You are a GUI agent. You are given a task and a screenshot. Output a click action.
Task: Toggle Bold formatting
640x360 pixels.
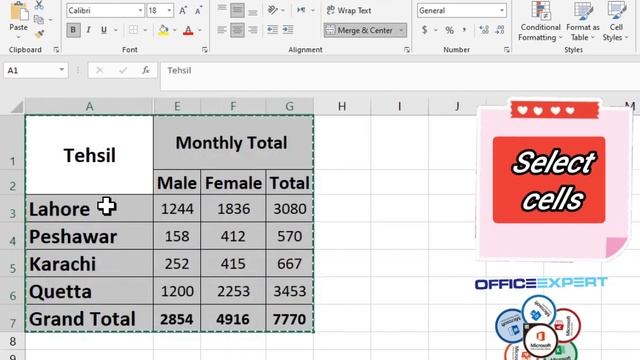tap(73, 30)
